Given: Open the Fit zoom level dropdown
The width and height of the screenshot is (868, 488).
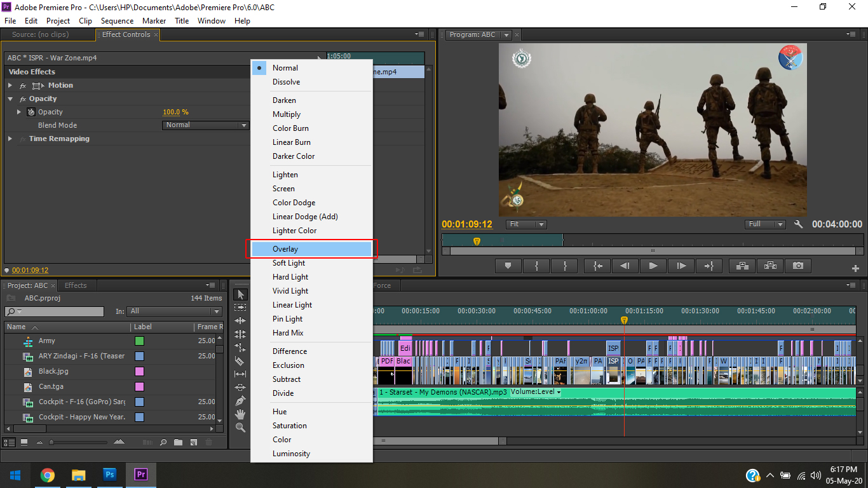Looking at the screenshot, I should pos(526,224).
